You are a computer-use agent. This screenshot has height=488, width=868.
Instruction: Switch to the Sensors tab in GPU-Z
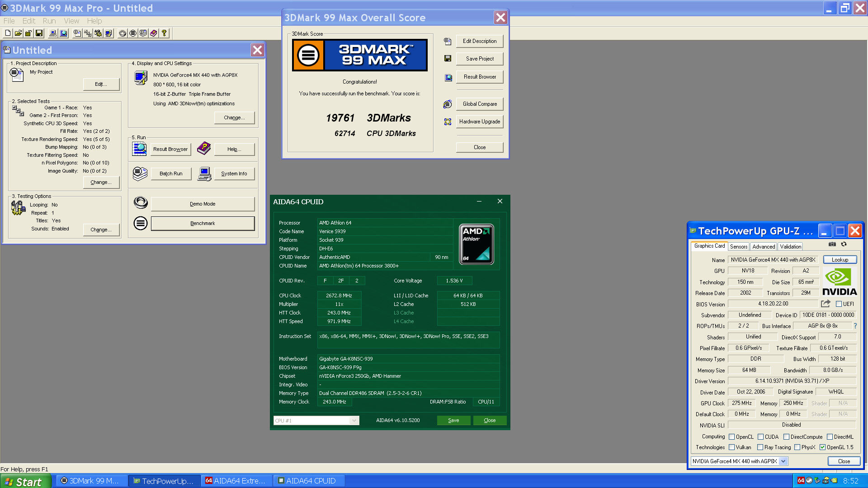point(739,247)
